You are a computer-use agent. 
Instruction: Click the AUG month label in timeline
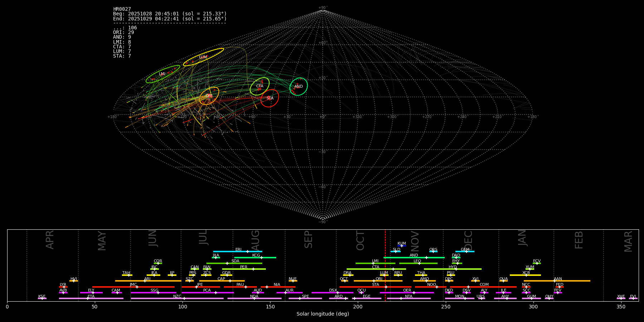[x=255, y=241]
